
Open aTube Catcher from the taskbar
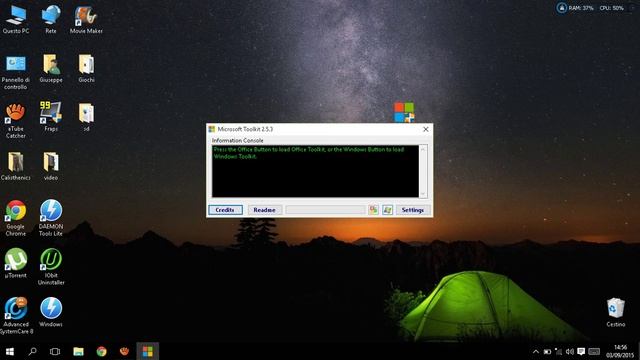coord(124,351)
